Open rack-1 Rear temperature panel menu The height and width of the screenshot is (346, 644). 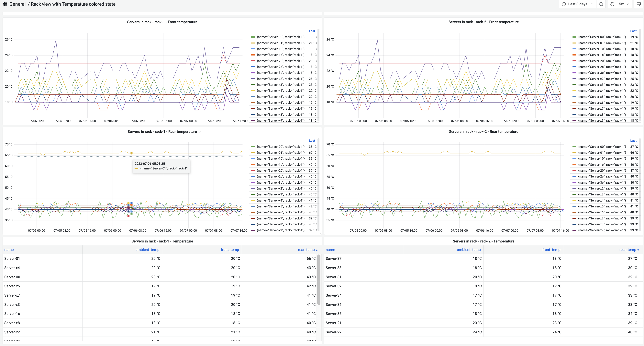pos(199,132)
